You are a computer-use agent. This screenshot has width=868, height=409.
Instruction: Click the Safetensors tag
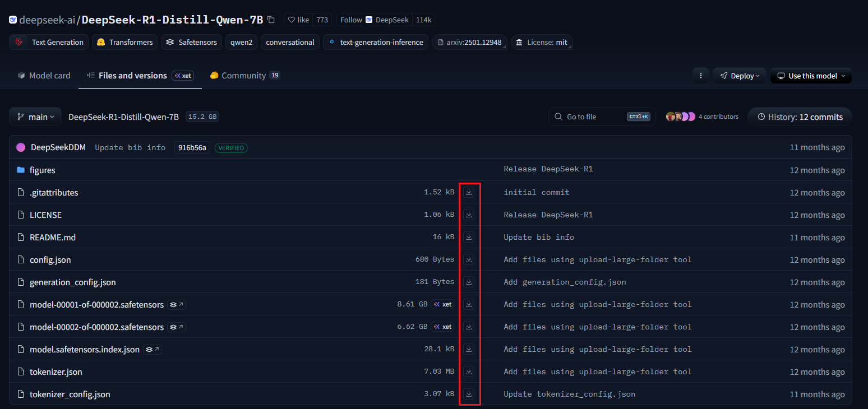[x=191, y=42]
